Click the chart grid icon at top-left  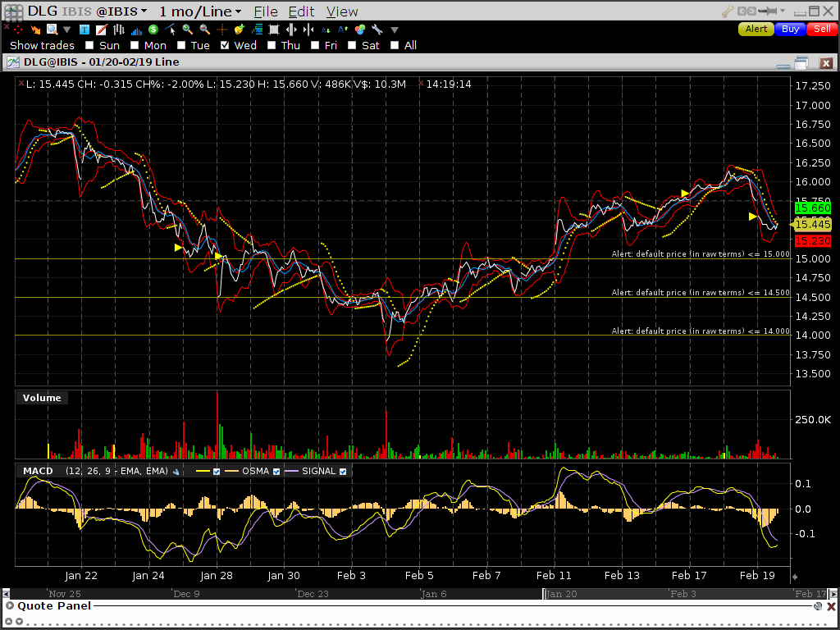point(13,11)
